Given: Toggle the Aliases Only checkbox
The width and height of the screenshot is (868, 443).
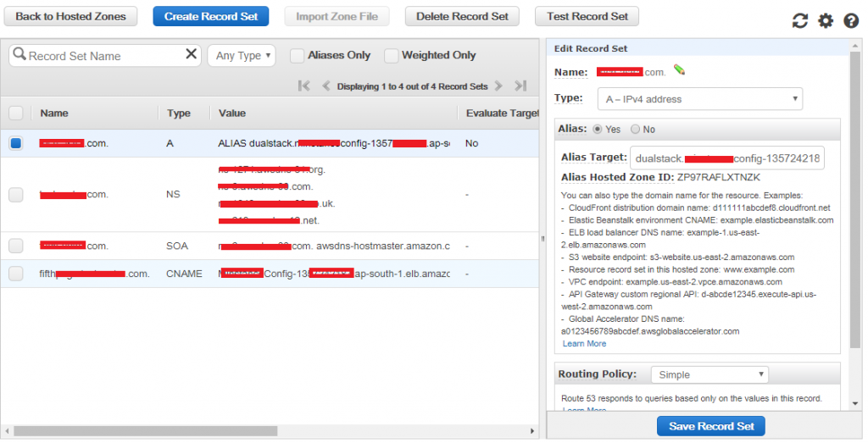Looking at the screenshot, I should 298,55.
